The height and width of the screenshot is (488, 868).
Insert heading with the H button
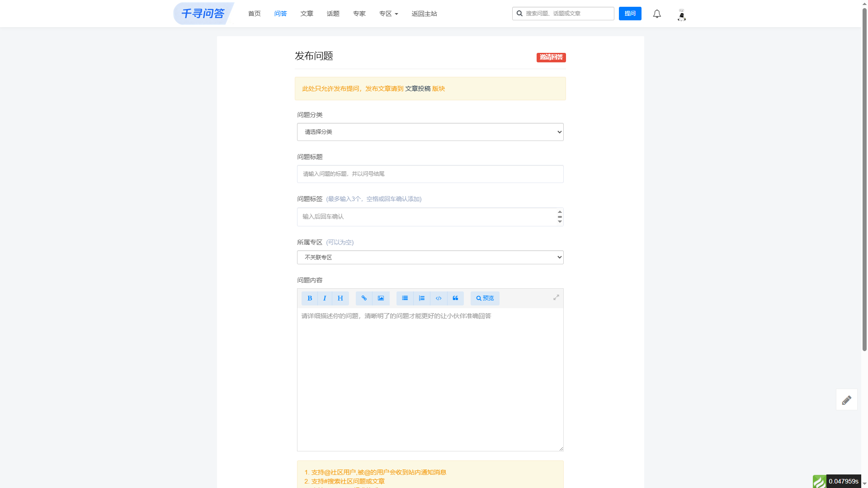340,298
